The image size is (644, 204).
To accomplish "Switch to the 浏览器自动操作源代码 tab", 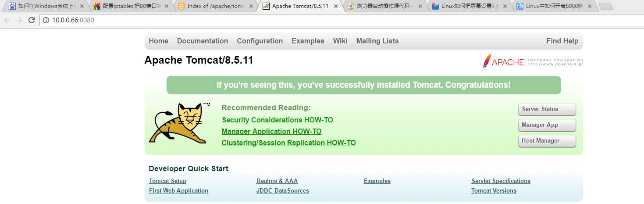I will [385, 6].
